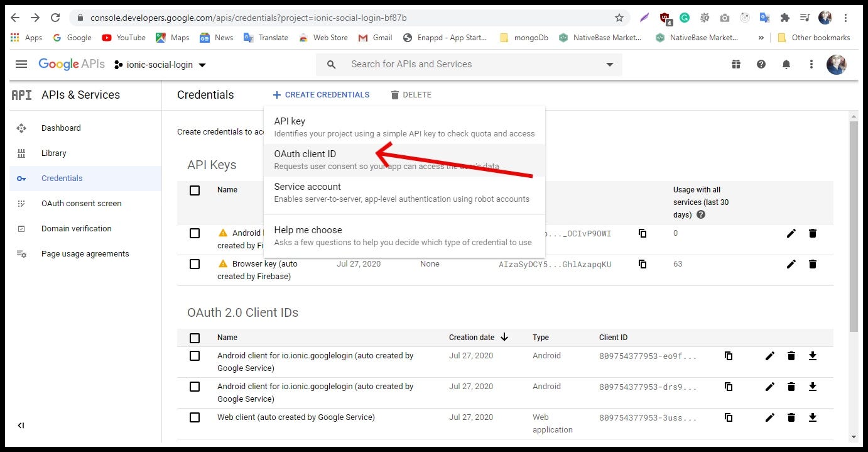Open Other bookmarks folder

click(813, 38)
